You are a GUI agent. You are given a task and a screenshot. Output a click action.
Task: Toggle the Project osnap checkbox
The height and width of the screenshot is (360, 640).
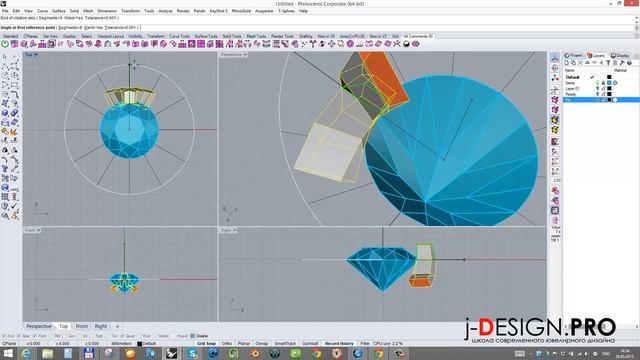[173, 336]
